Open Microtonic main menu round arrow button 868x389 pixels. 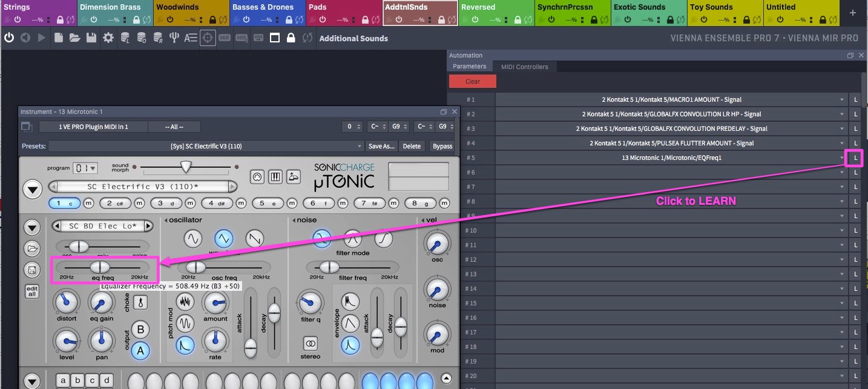32,190
